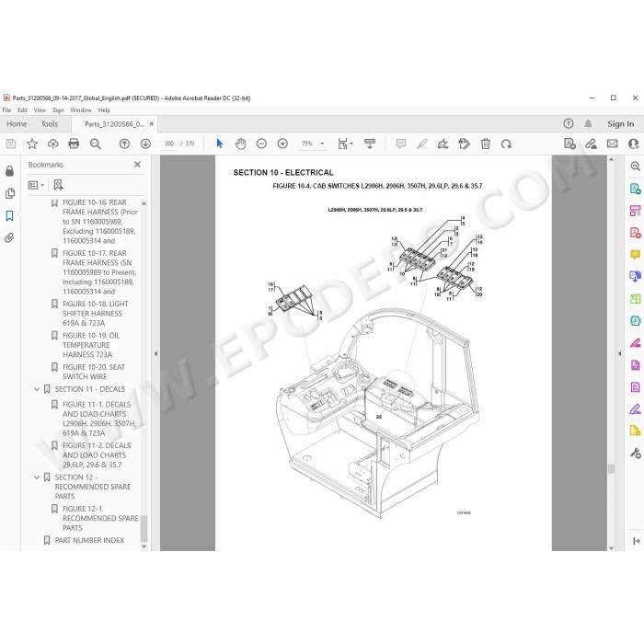Click the Delete trash icon

[x=486, y=144]
